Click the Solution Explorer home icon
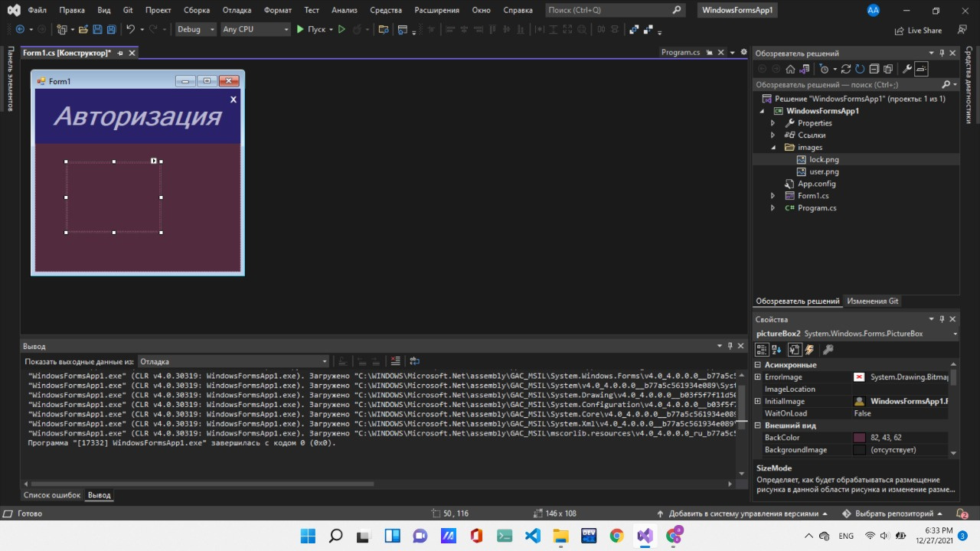980x551 pixels. pos(791,69)
